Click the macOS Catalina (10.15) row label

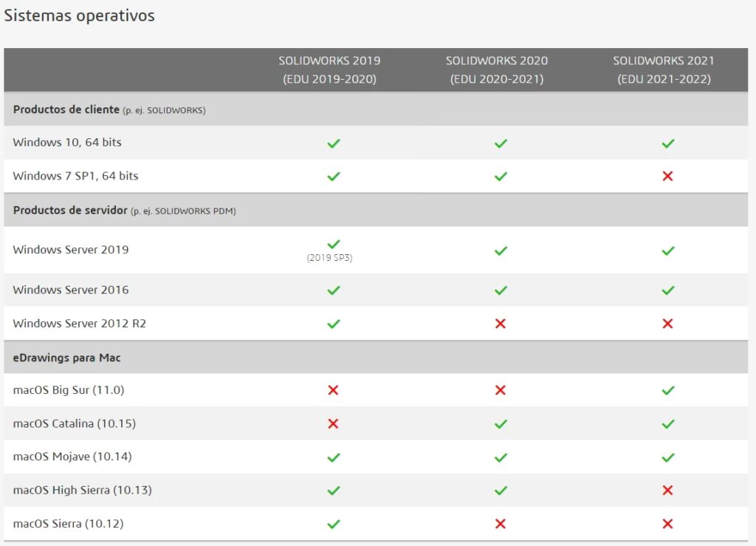[x=75, y=424]
